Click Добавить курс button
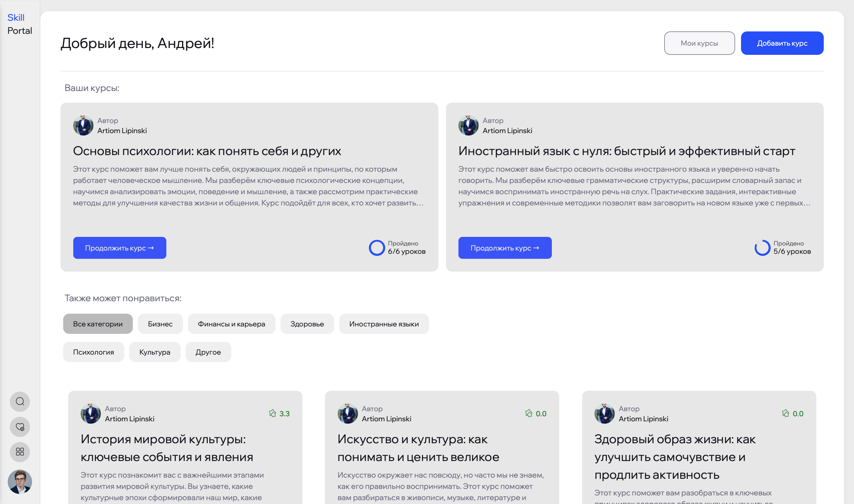The image size is (854, 504). [x=782, y=43]
